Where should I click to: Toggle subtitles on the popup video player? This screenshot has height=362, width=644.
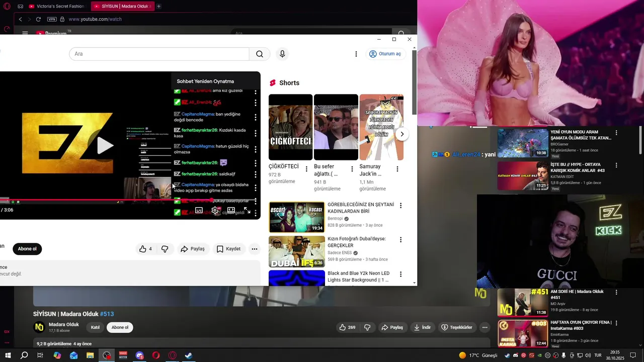pyautogui.click(x=199, y=210)
